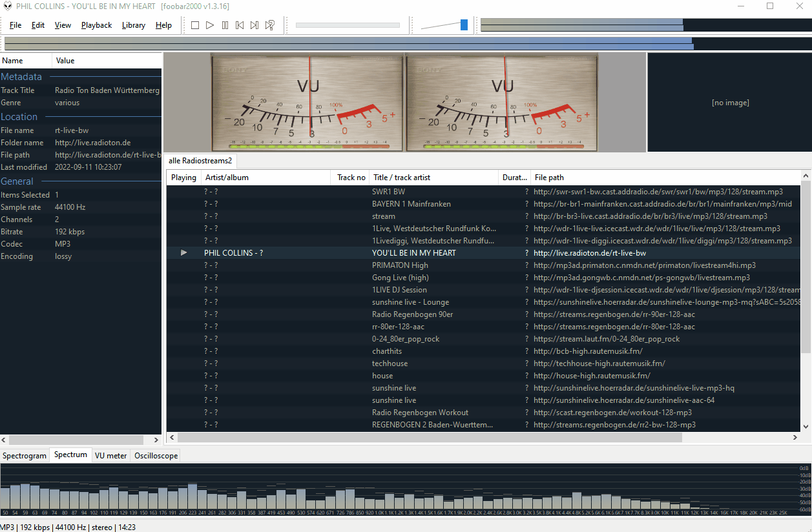Select the sunshine live - Lounge stream
812x532 pixels.
pyautogui.click(x=483, y=302)
